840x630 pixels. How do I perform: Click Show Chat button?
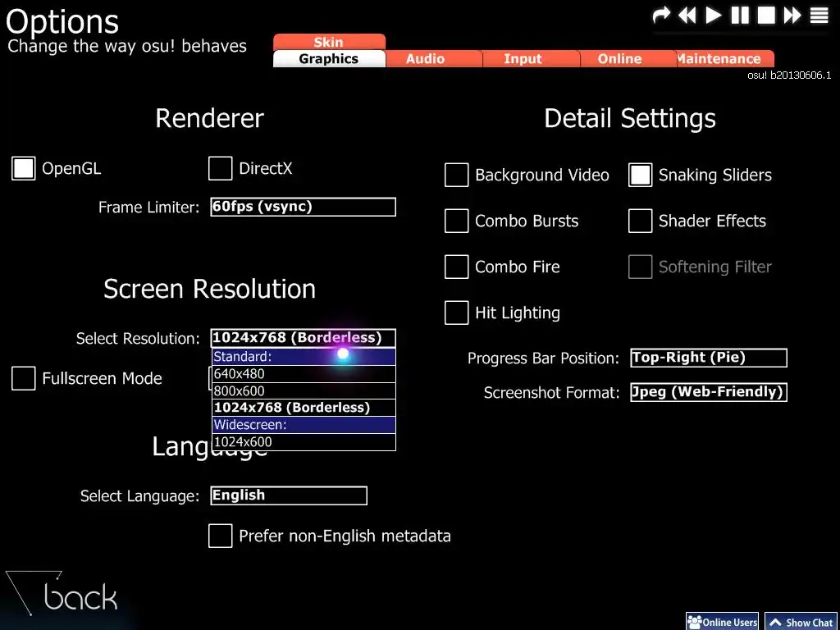(x=801, y=622)
